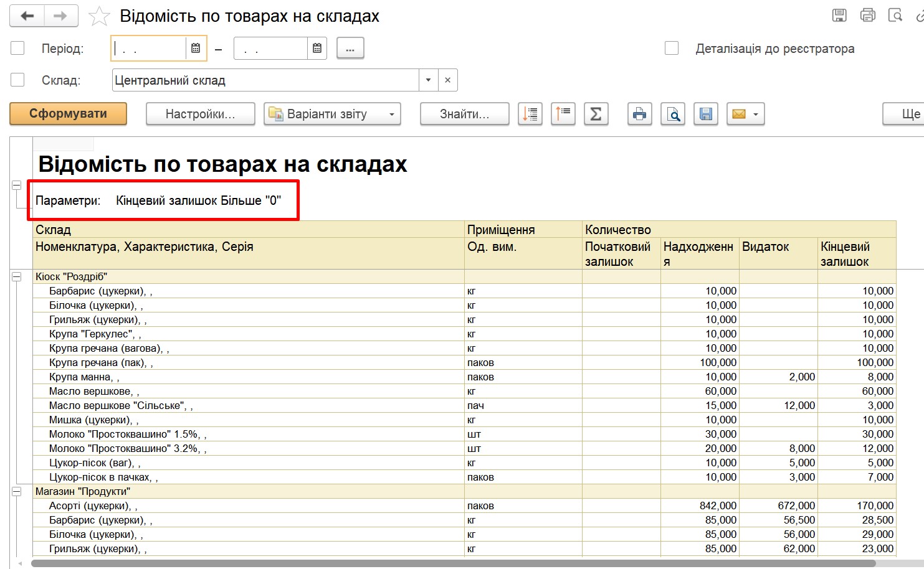Click Надходження value 842,000
Viewport: 924px width, 569px height.
click(718, 506)
